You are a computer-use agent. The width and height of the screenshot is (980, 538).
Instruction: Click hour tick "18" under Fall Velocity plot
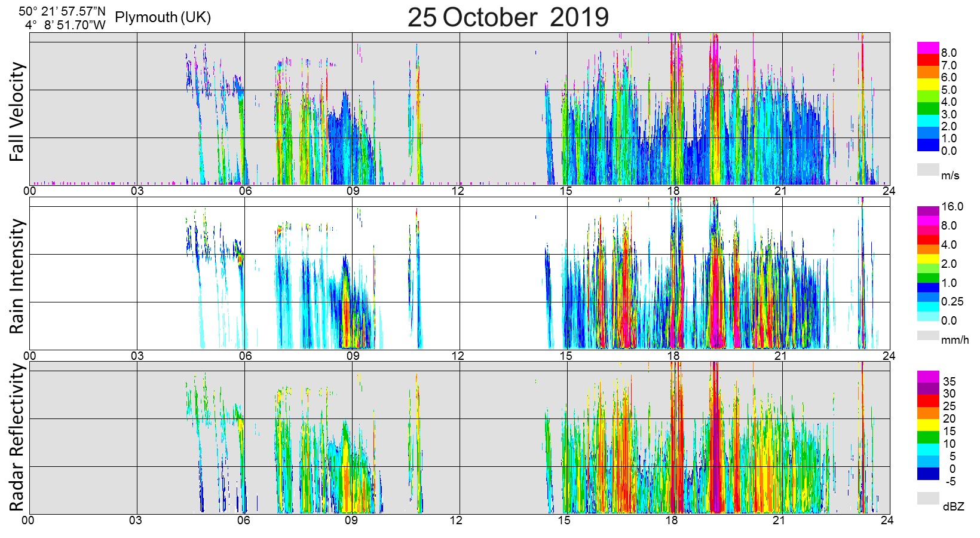[673, 191]
